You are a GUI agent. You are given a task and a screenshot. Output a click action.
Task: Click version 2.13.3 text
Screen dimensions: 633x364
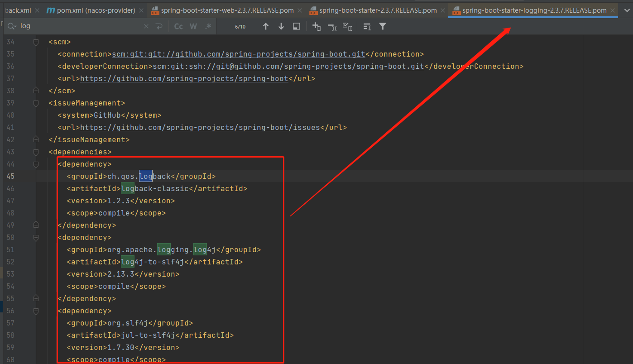pyautogui.click(x=121, y=274)
